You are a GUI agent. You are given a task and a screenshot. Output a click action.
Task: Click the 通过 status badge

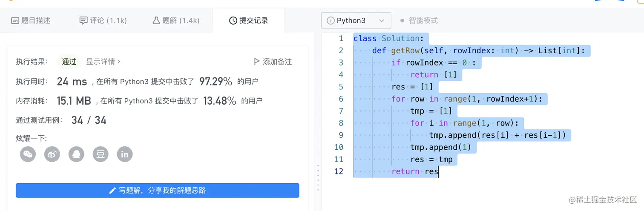pos(69,62)
